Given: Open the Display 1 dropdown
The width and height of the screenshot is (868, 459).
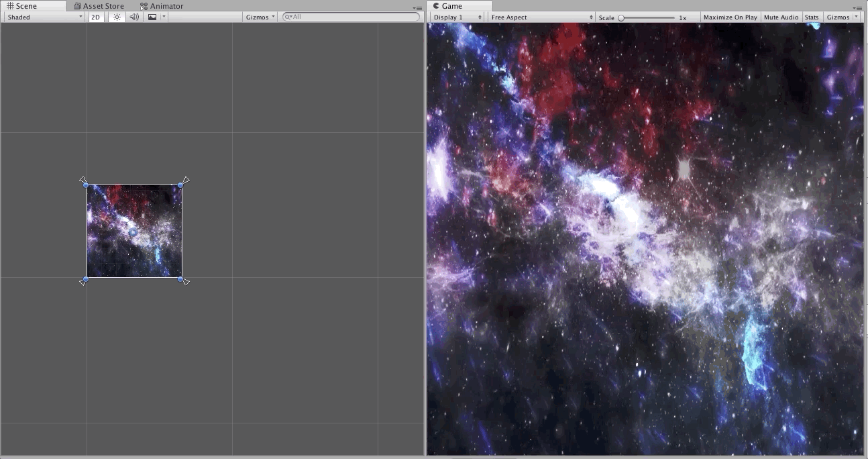Looking at the screenshot, I should pyautogui.click(x=457, y=17).
